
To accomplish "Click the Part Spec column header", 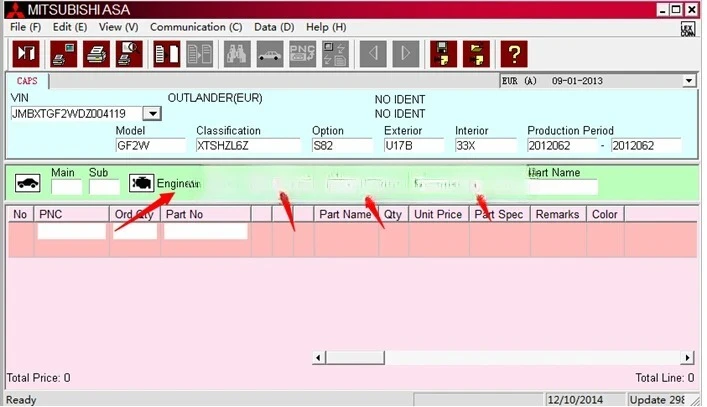I will tap(499, 214).
